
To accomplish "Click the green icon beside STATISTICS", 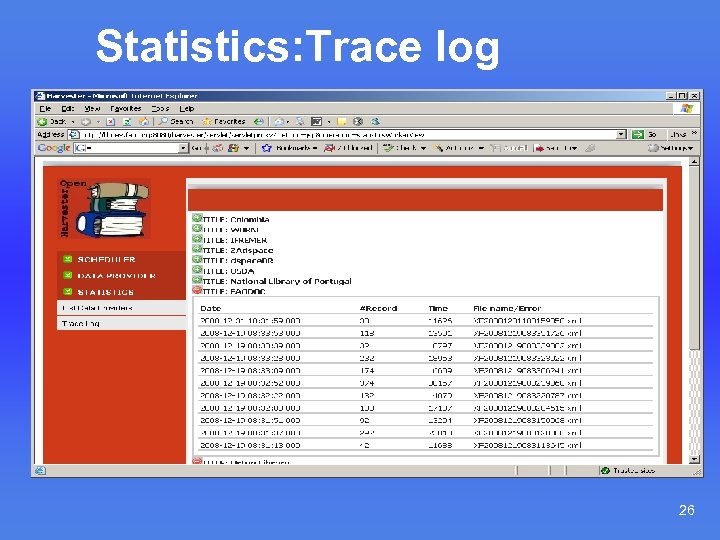I will point(68,292).
